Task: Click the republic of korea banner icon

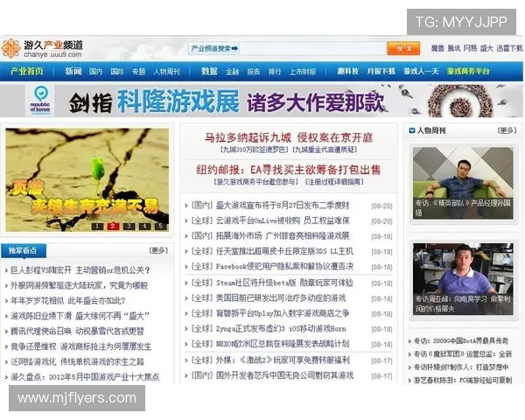Action: click(40, 100)
